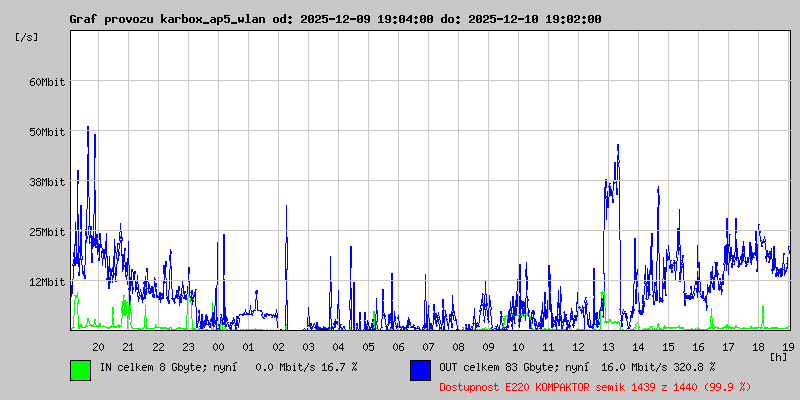Click the hour label 05 on x-axis
The width and height of the screenshot is (800, 400).
coord(368,347)
